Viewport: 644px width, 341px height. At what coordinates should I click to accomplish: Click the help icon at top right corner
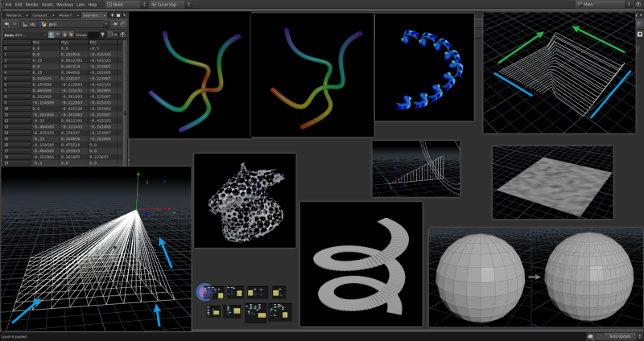(637, 5)
